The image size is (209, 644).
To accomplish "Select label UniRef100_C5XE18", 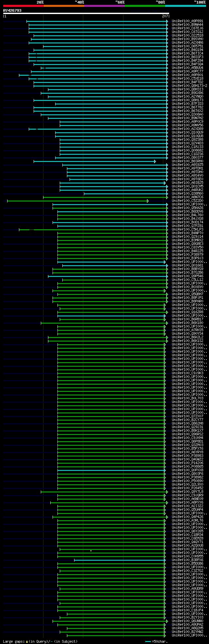I will coord(187,79).
